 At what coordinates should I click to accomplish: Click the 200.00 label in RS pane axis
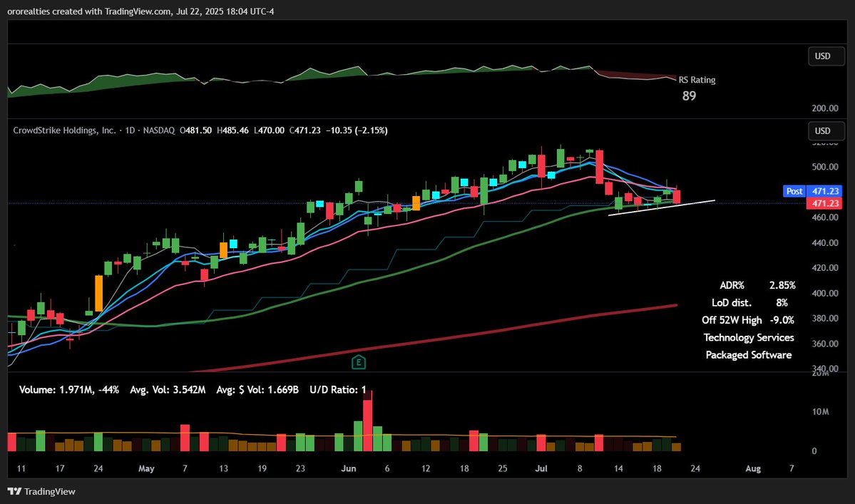825,108
